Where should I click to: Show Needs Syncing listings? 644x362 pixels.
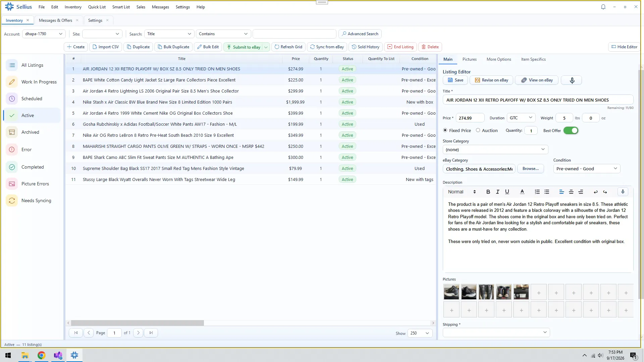pyautogui.click(x=32, y=200)
